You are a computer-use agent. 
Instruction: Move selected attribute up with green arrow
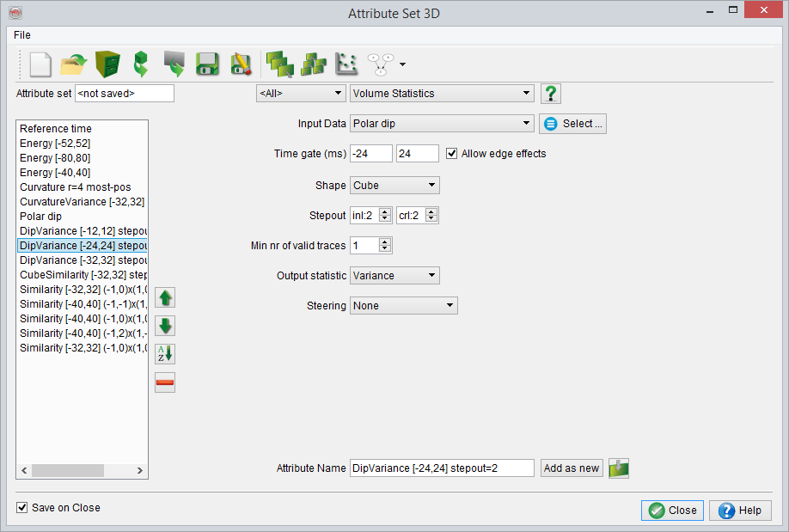click(x=165, y=298)
